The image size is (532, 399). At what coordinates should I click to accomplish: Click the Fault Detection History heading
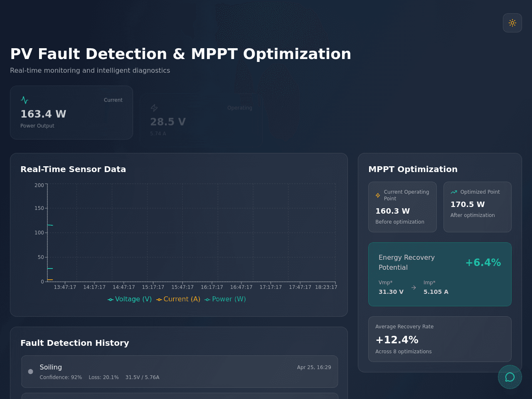[x=75, y=343]
